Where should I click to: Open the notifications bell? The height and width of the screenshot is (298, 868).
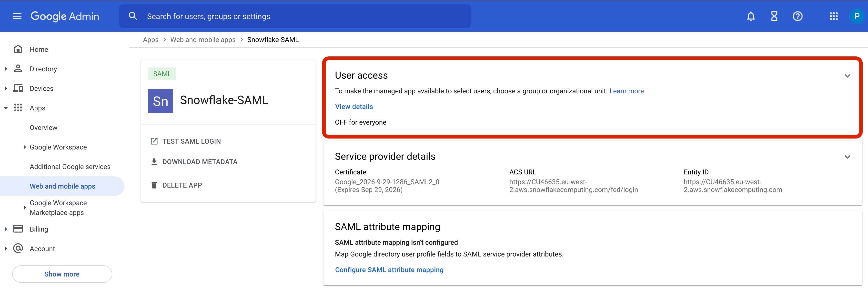point(751,16)
